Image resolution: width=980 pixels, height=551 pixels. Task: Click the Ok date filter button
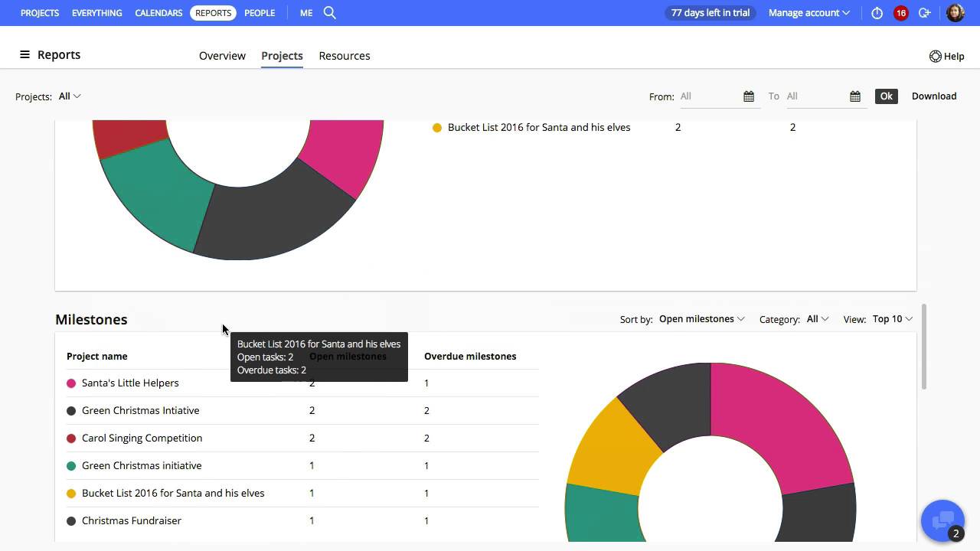coord(886,96)
